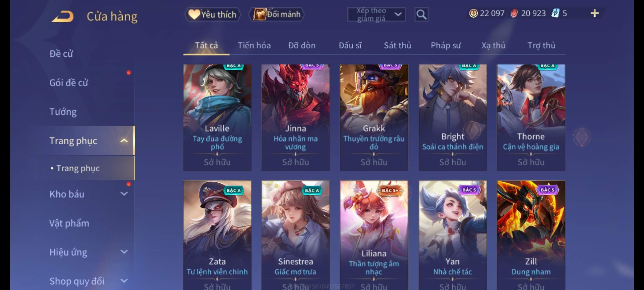Expand the Kho báu sidebar menu
The image size is (644, 290).
124,194
